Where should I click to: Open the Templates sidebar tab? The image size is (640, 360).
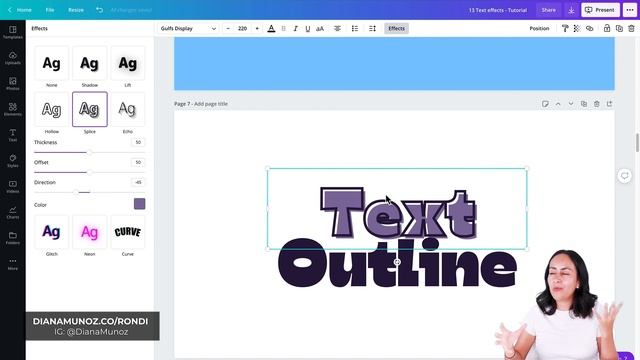13,32
